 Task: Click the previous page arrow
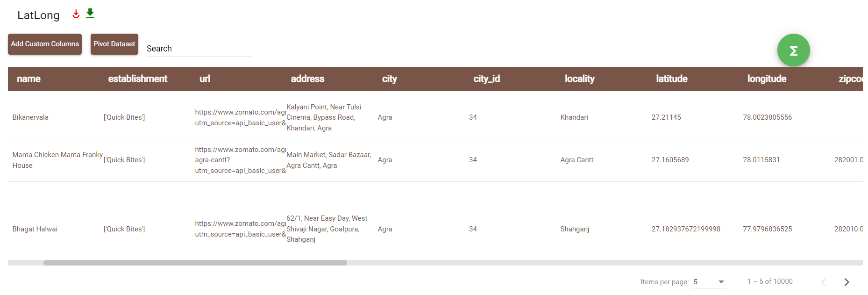tap(823, 282)
